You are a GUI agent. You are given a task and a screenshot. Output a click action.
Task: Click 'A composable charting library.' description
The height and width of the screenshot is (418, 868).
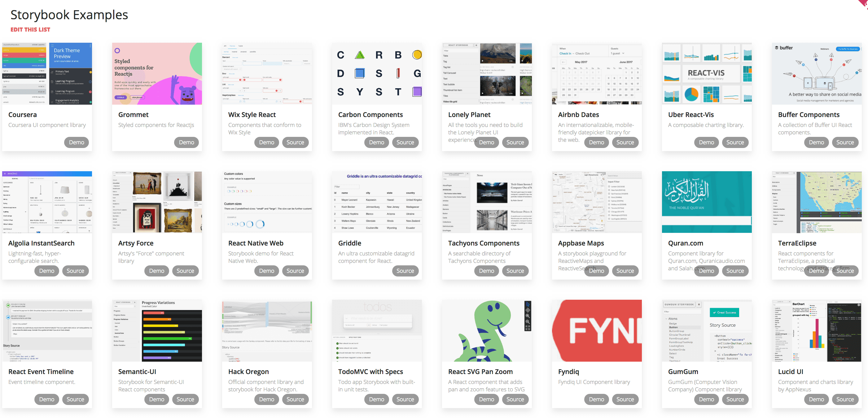(706, 125)
